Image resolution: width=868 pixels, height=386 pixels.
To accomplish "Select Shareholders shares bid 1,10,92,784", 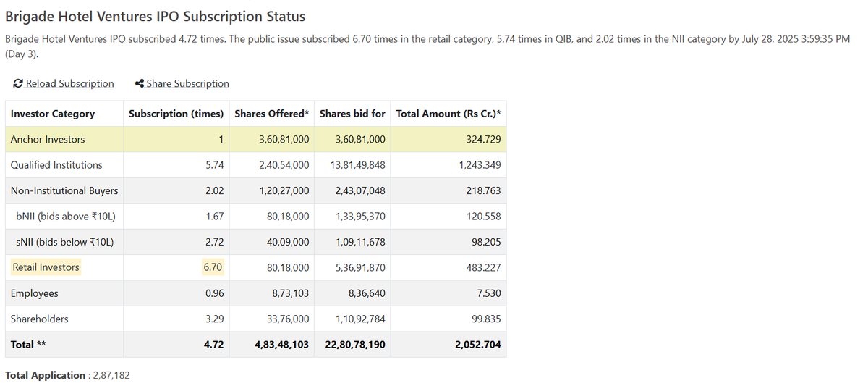I will tap(360, 319).
